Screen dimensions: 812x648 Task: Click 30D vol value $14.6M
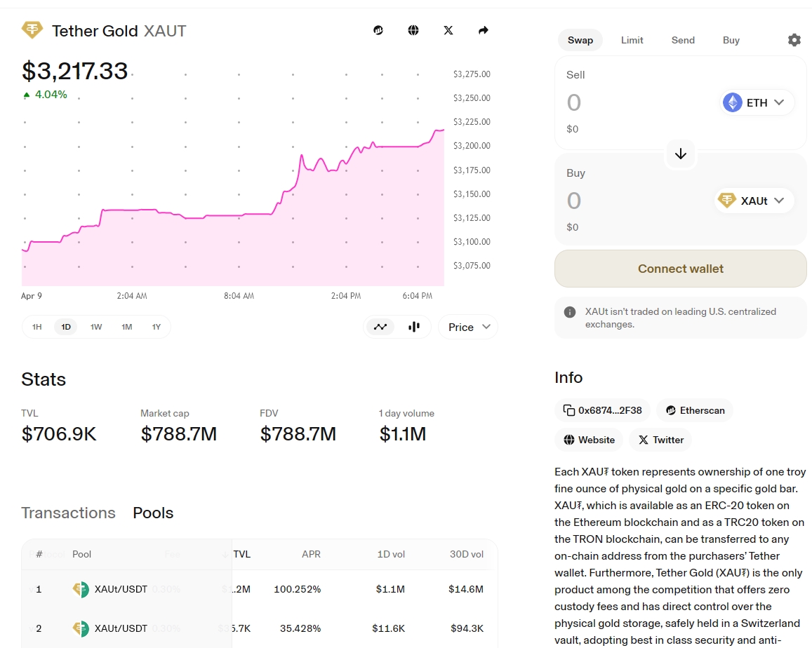coord(466,589)
